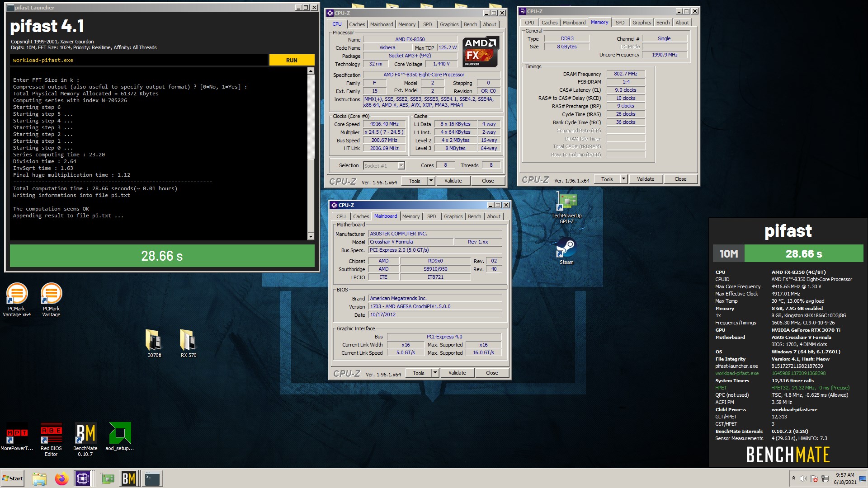Open SPD tab in CPU-Z Memory window

pos(620,23)
